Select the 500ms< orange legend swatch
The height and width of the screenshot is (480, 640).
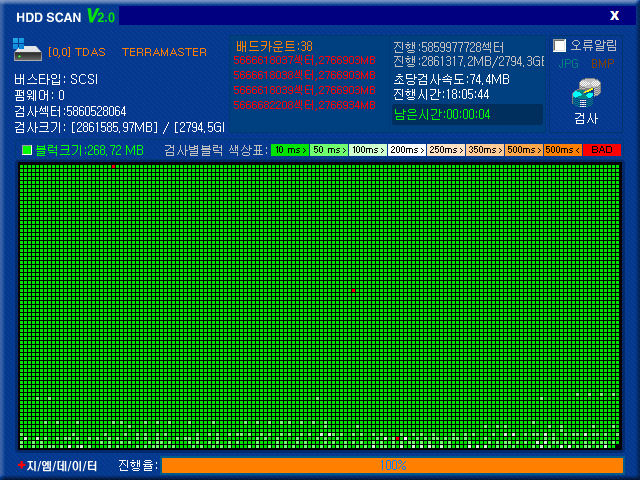tap(563, 150)
